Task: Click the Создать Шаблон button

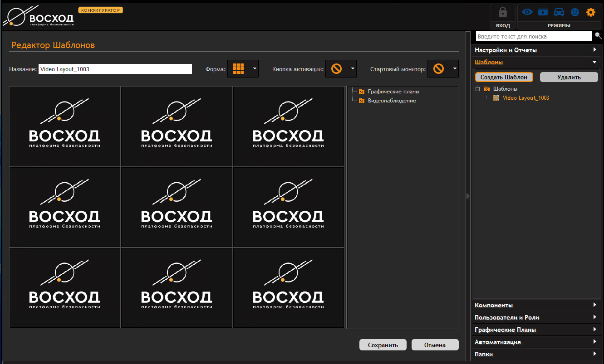Action: pos(504,77)
